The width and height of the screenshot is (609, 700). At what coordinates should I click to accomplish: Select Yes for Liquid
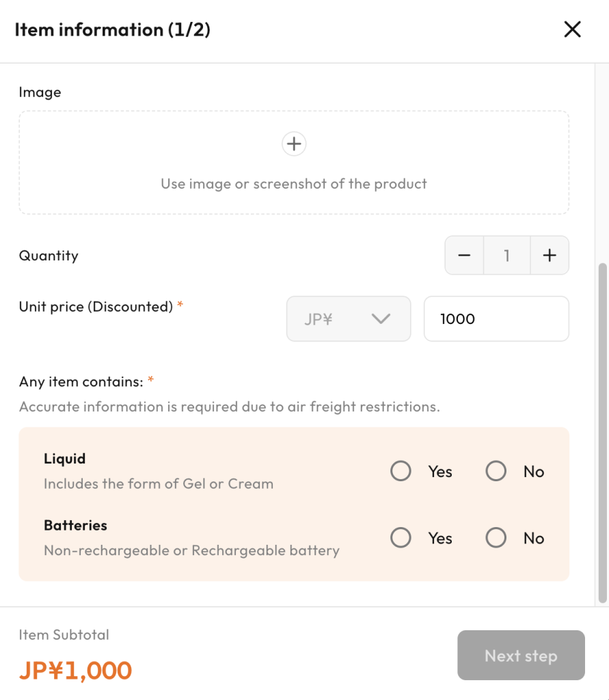tap(401, 472)
